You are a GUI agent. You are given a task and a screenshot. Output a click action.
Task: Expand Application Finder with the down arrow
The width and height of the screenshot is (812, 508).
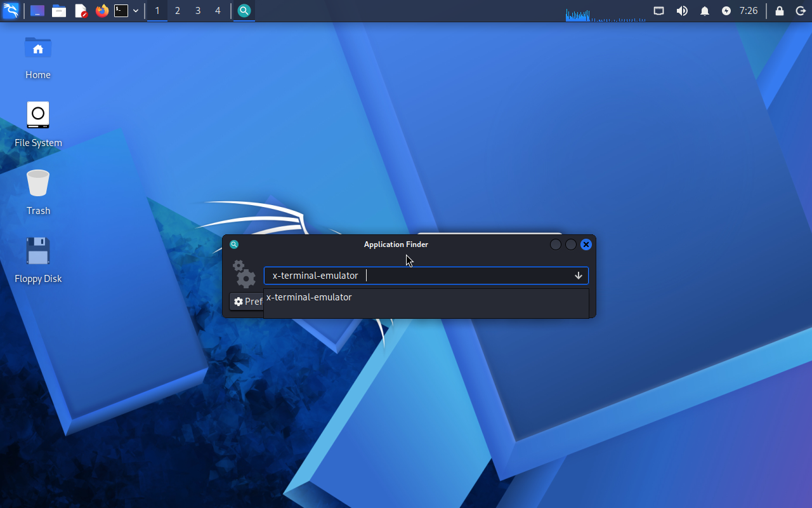578,276
